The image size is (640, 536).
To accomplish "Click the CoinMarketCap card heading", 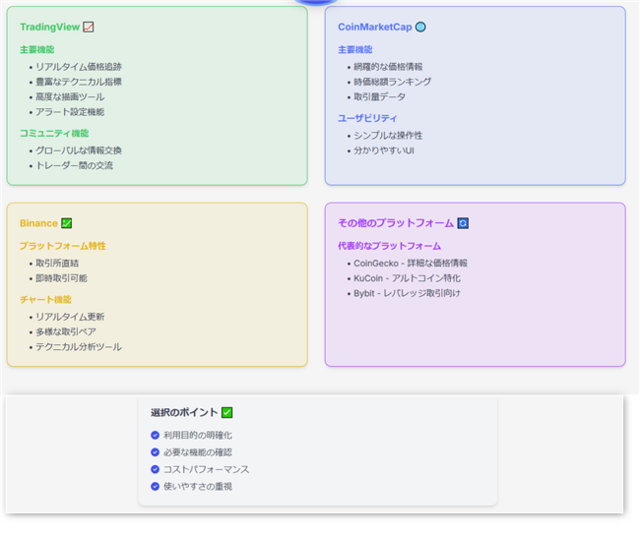I will coord(375,27).
